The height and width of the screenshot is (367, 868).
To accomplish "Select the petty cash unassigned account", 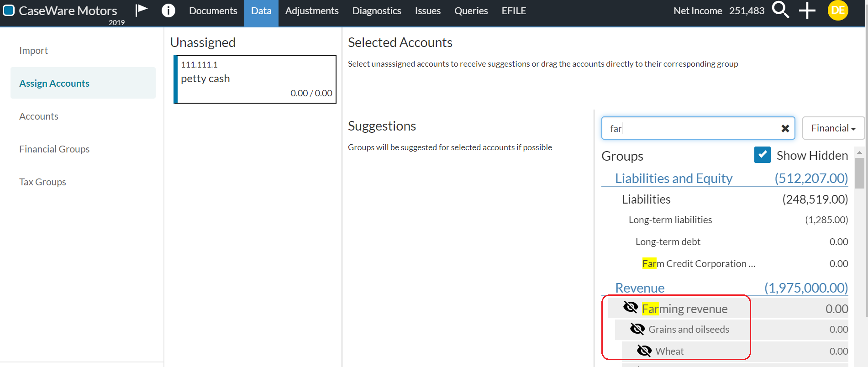I will (255, 79).
